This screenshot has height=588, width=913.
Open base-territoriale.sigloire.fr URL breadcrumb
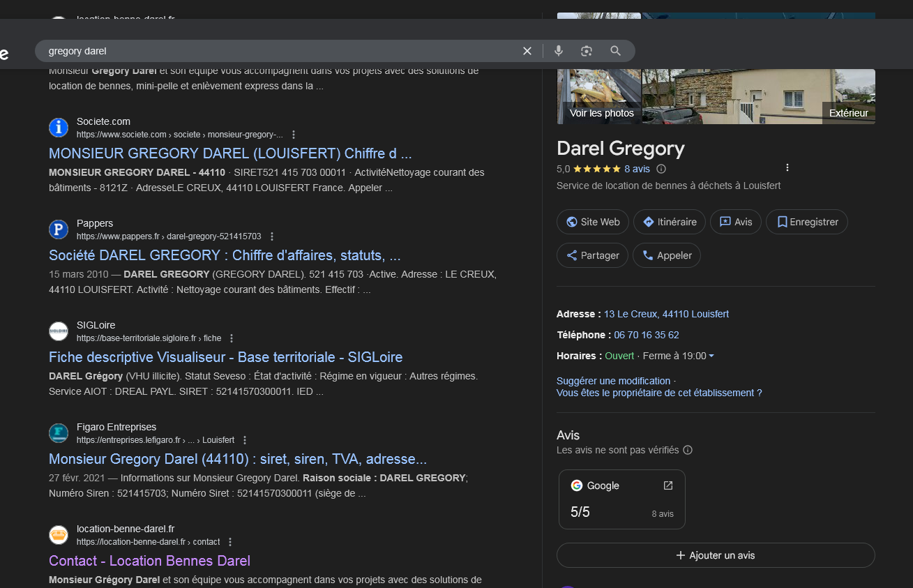(x=149, y=338)
